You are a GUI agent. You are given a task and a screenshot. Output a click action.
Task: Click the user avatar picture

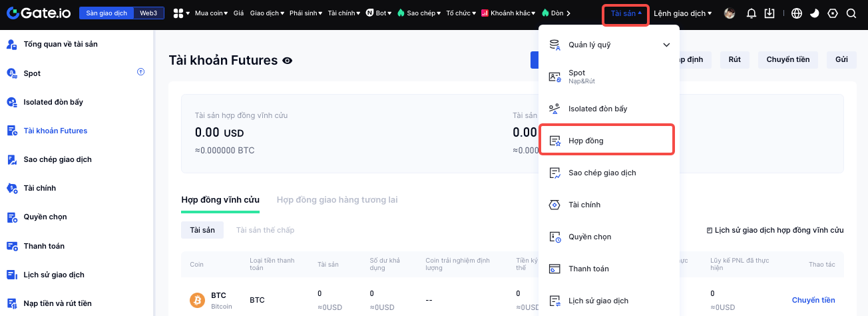(x=730, y=13)
